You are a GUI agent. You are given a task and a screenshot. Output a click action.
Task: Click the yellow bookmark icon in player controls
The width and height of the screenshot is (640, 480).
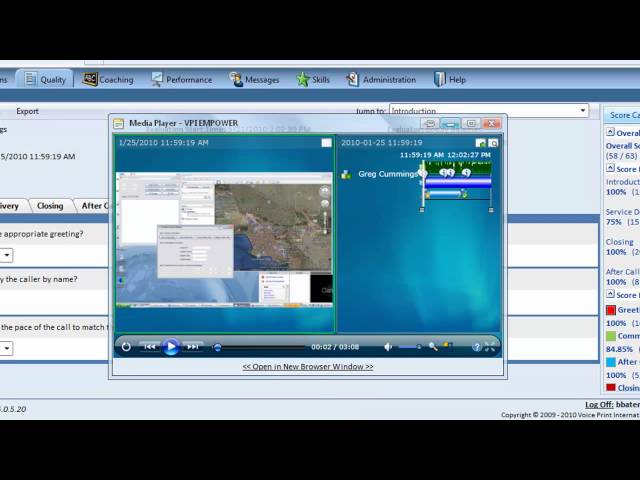click(x=447, y=346)
